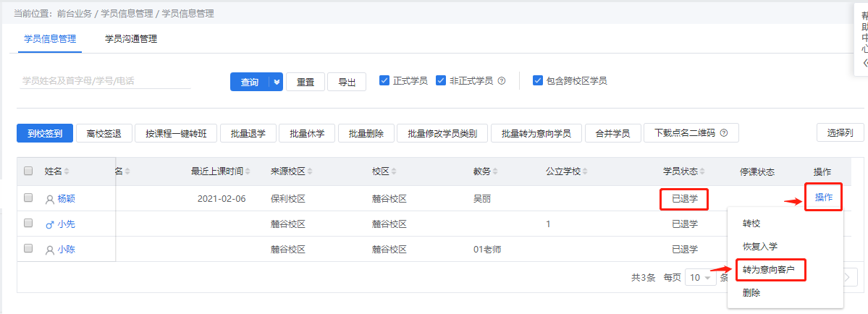Toggle the 正式学员 checkbox
The width and height of the screenshot is (868, 314).
384,81
